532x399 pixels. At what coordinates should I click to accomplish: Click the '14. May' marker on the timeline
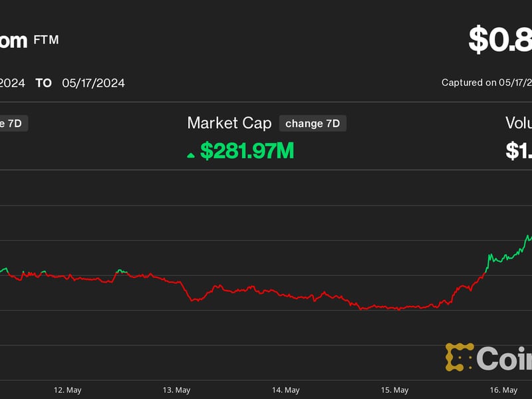coord(286,390)
